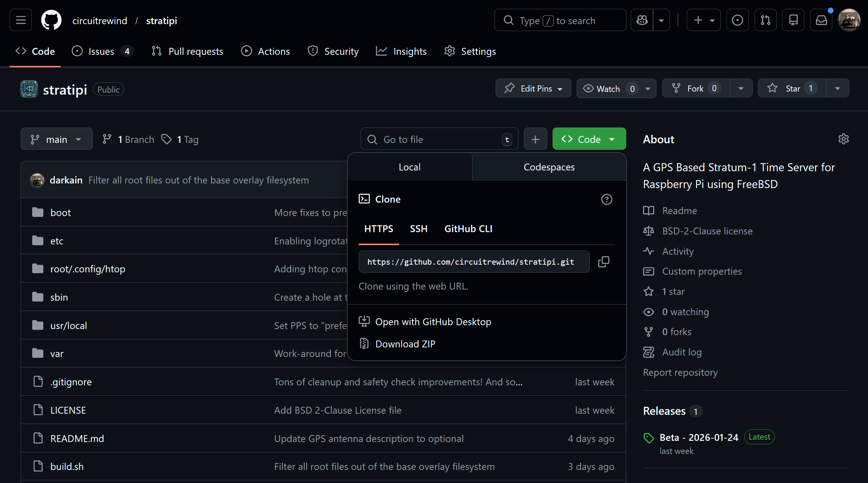Click the GitHub Octocat home logo
The height and width of the screenshot is (483, 868).
click(51, 20)
